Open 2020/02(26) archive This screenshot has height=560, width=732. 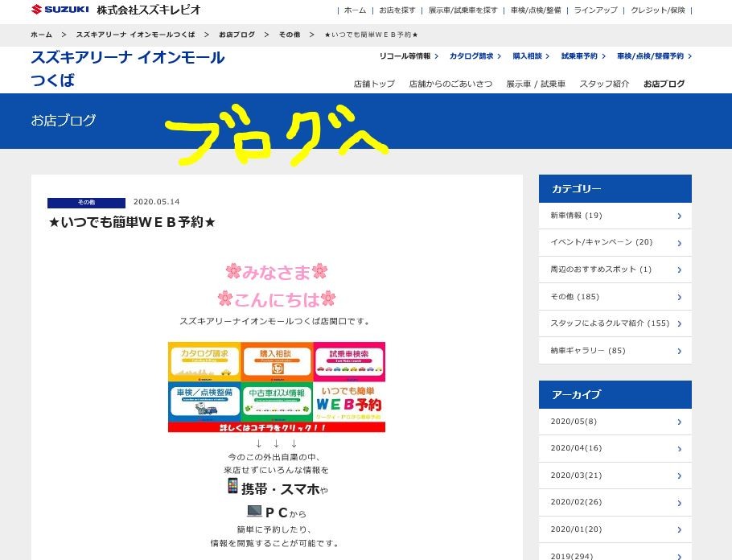615,502
